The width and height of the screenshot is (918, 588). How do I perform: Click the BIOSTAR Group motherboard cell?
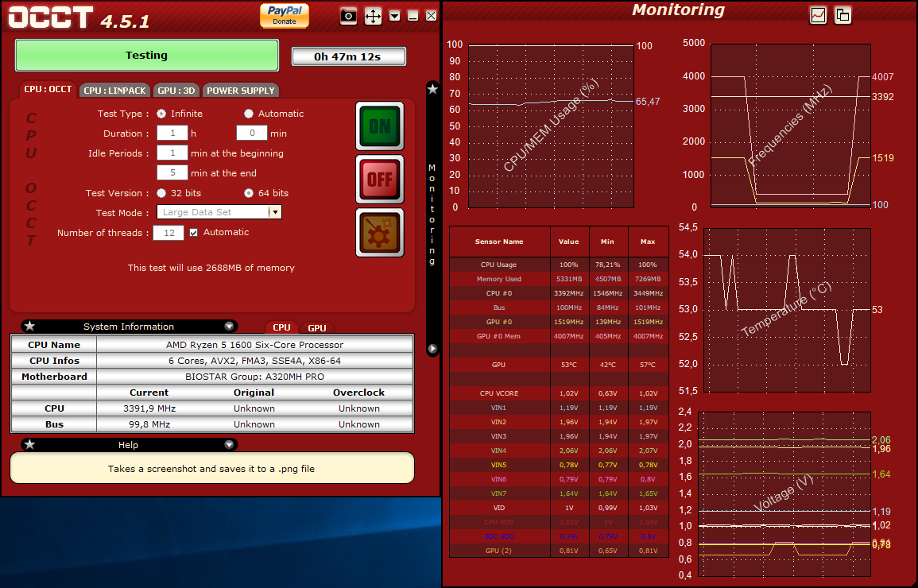pyautogui.click(x=254, y=376)
